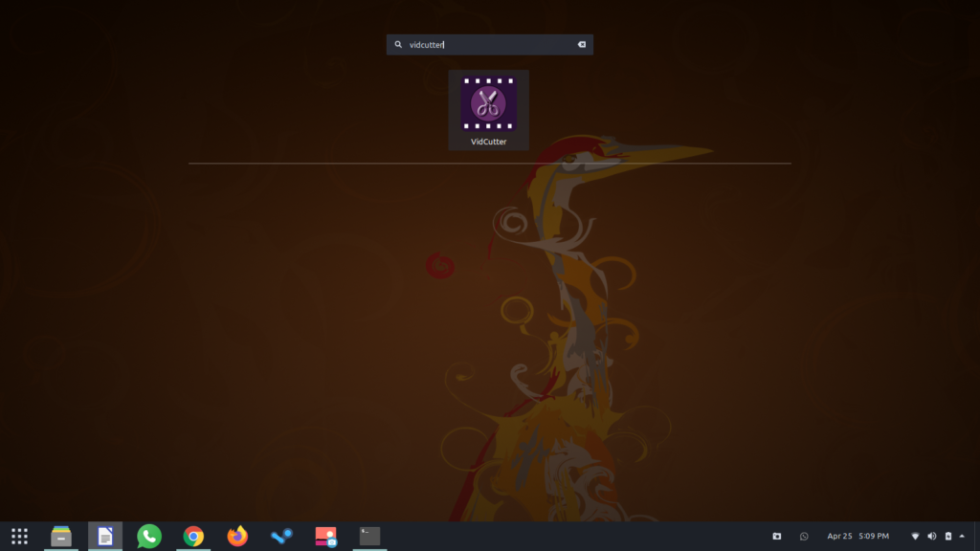Screen dimensions: 980x551
Task: Open the calendar from Apr 25 date
Action: [x=839, y=537]
